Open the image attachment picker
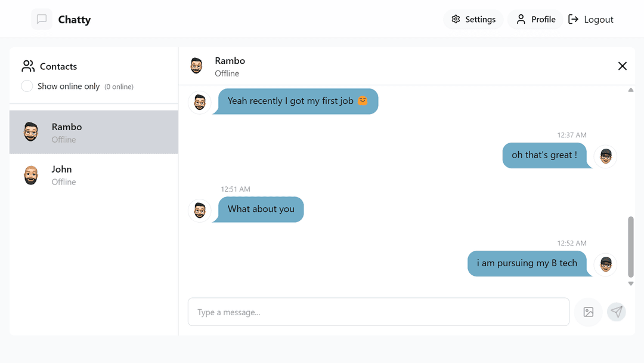The width and height of the screenshot is (644, 363). point(588,312)
